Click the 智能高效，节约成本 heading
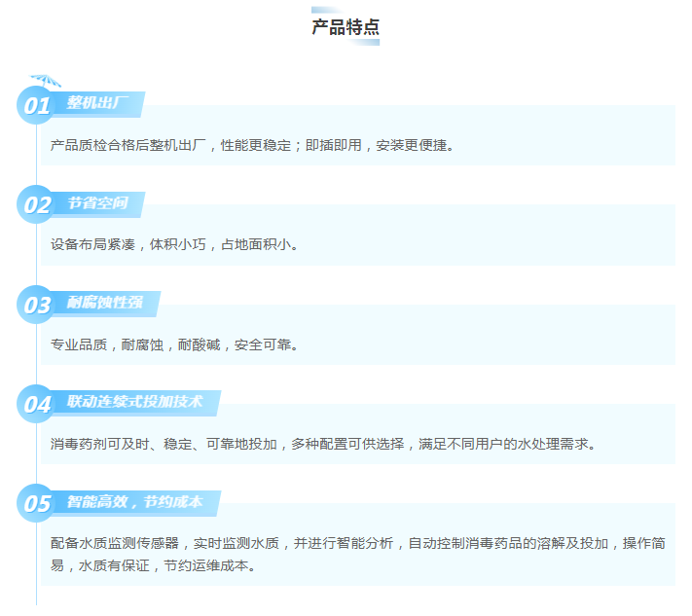Viewport: 692px width, 616px height. 135,502
